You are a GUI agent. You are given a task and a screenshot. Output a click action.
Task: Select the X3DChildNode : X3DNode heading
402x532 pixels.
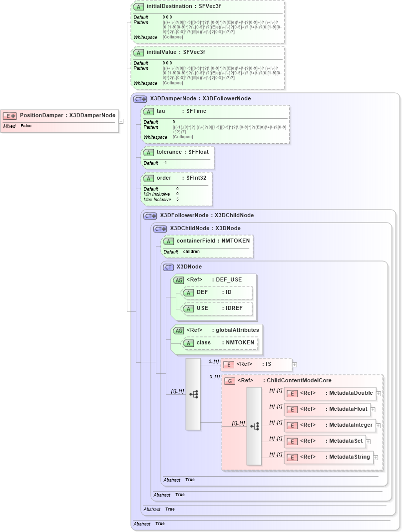205,229
